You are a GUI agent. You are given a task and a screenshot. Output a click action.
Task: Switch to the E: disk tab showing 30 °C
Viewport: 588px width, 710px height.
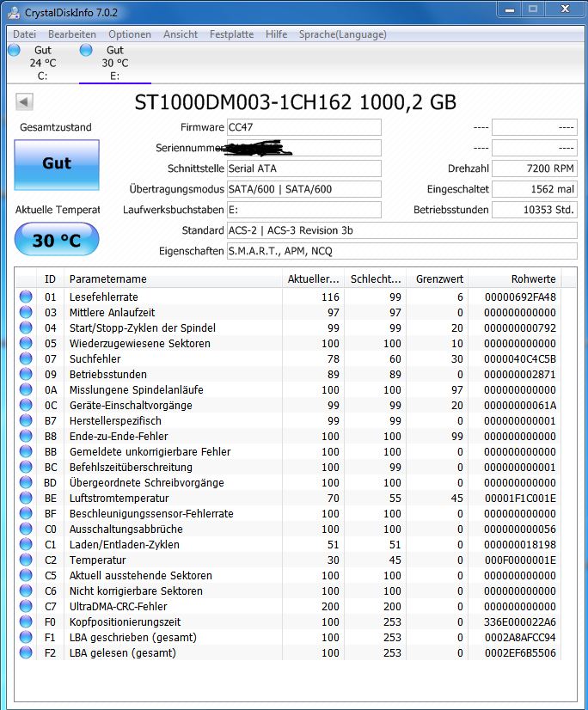115,63
